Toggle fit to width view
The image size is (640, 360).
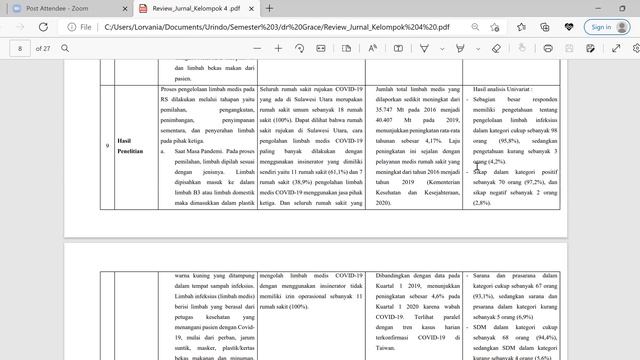coord(321,48)
